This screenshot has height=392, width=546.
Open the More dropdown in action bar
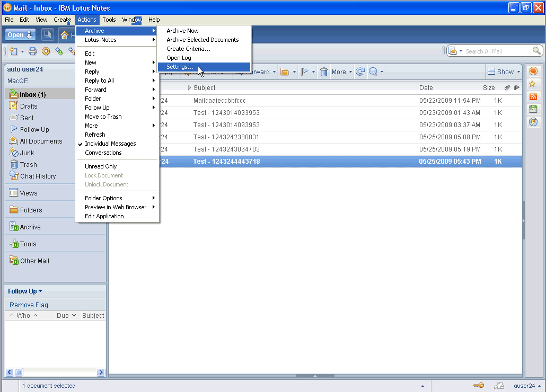click(x=341, y=72)
